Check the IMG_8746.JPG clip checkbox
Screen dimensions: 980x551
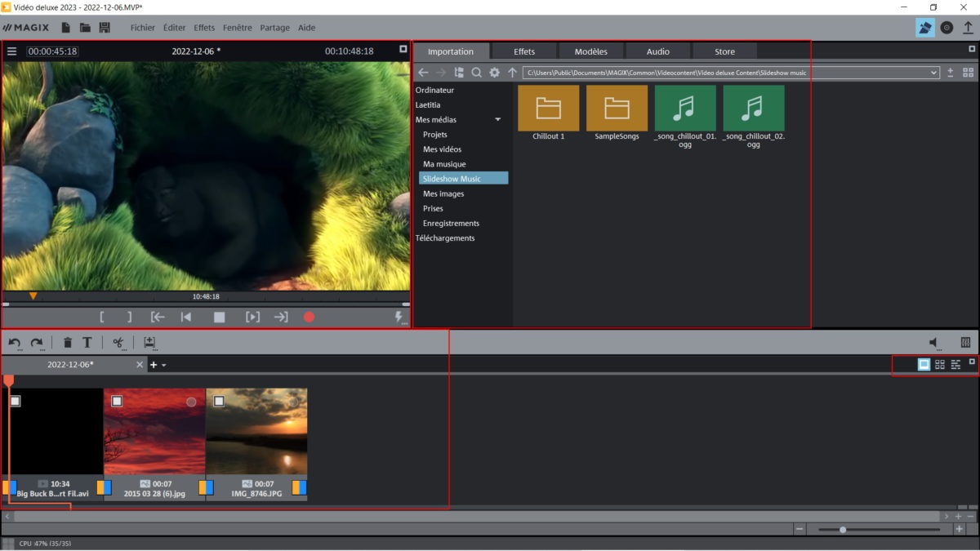[219, 401]
